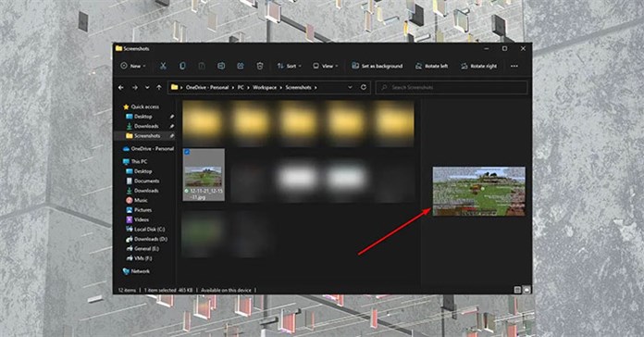Open Desktop under Quick access

click(142, 117)
